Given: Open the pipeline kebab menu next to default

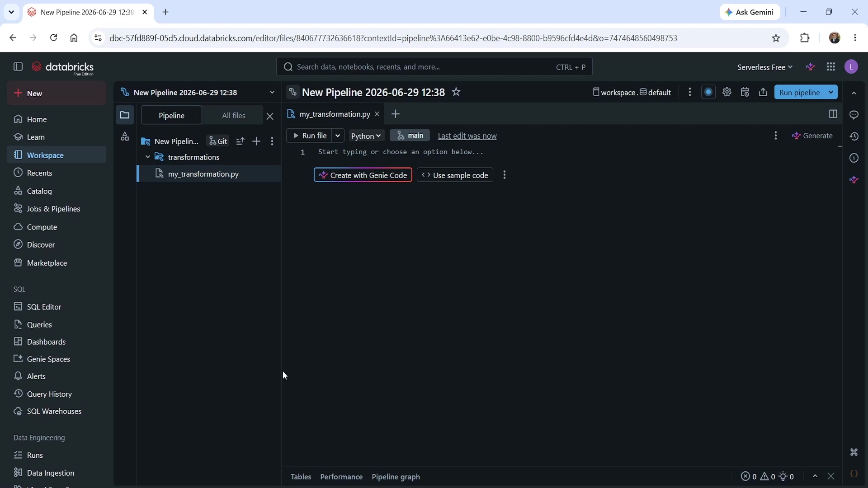Looking at the screenshot, I should [690, 92].
